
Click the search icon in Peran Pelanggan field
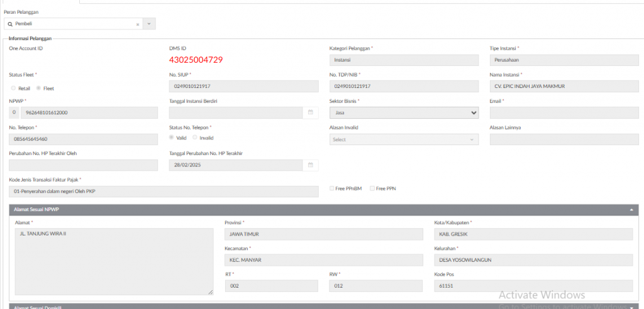[10, 24]
